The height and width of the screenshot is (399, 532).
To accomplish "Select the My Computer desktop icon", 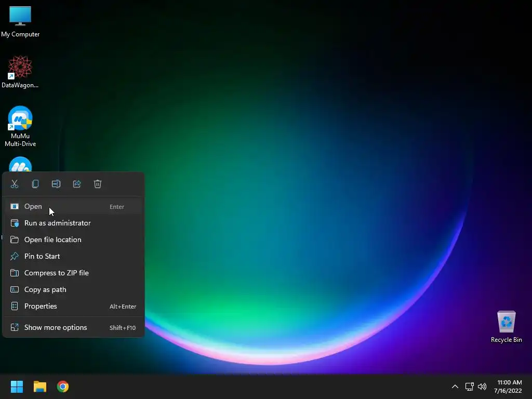I will coord(20,22).
